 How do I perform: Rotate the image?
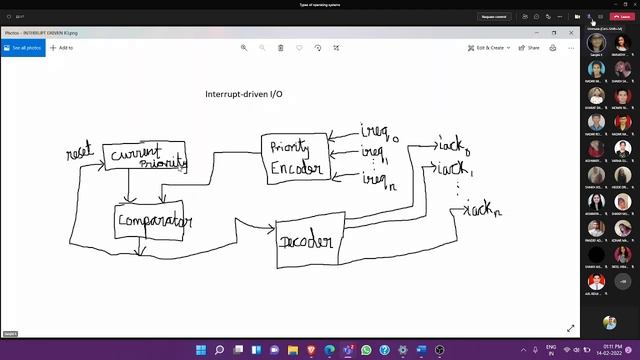tap(318, 48)
